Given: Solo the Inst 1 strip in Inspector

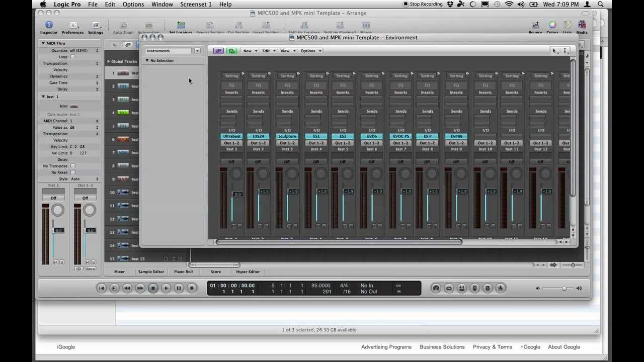Looking at the screenshot, I should coord(61,262).
